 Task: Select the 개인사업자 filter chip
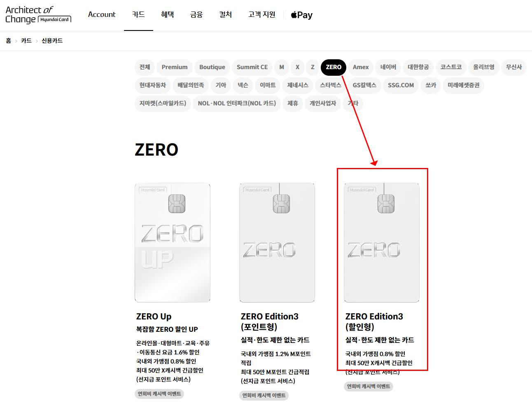coord(323,103)
